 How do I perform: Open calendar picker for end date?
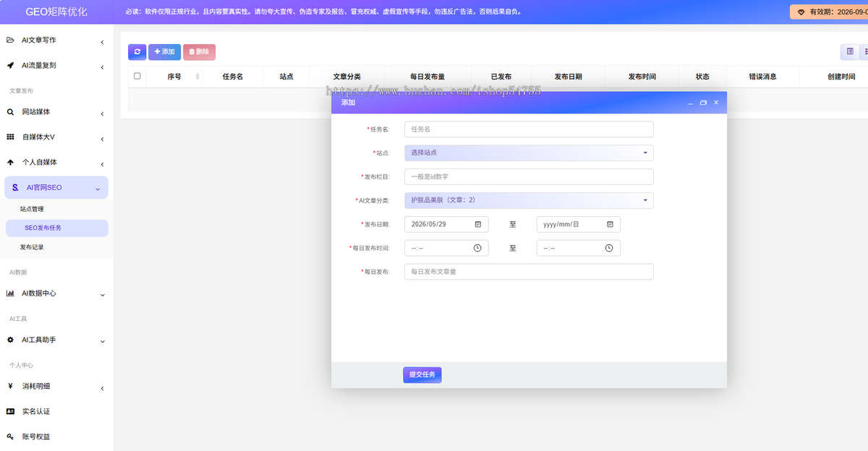tap(610, 224)
